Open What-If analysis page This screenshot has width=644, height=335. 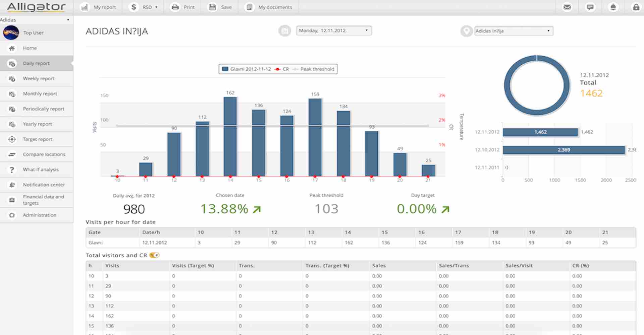tap(37, 170)
